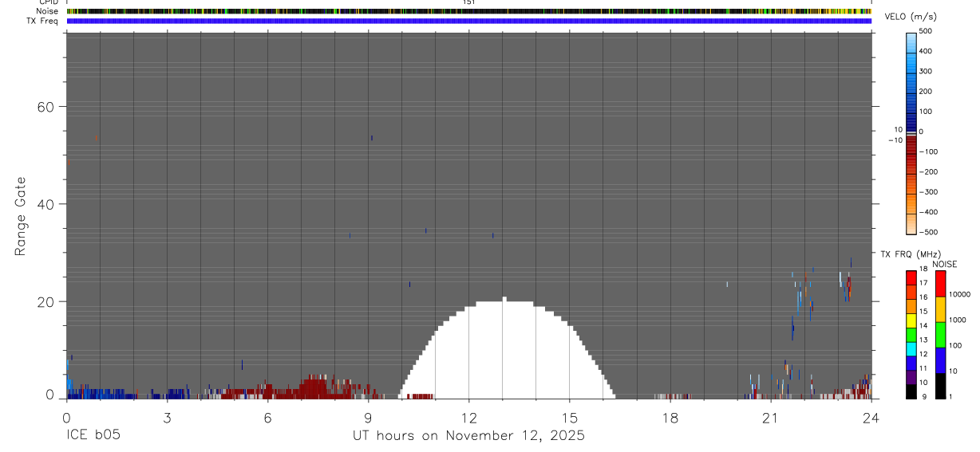Click the x-axis tick label "21"

click(770, 417)
